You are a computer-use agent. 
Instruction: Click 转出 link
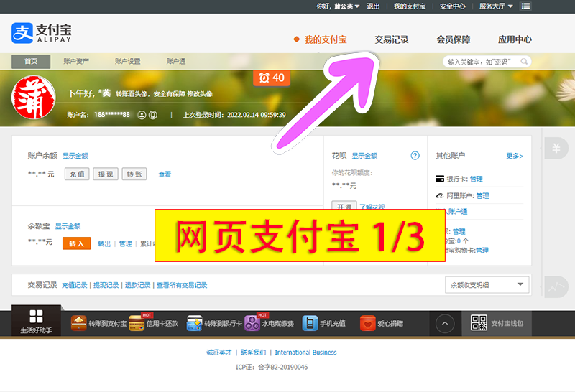click(104, 243)
